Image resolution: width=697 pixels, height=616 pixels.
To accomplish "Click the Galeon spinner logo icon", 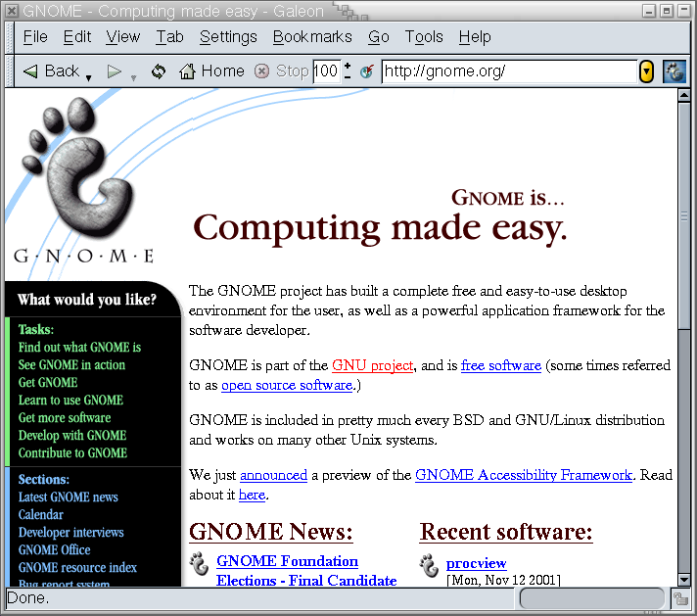I will click(x=674, y=71).
